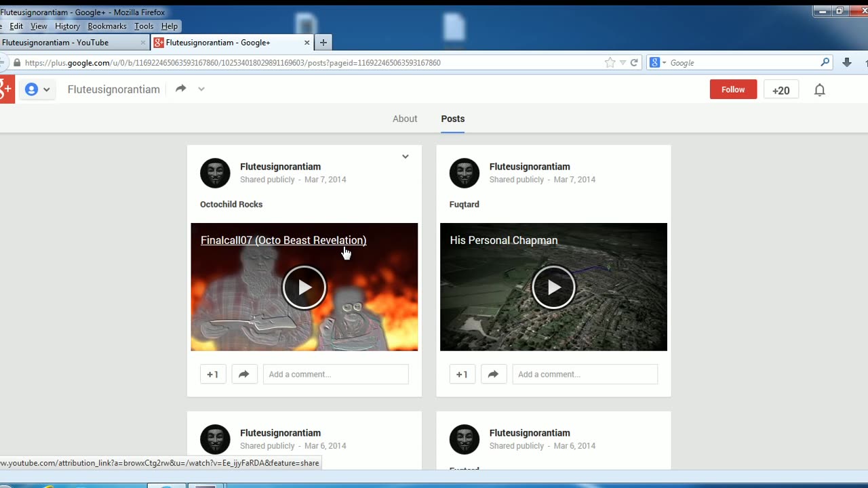Image resolution: width=868 pixels, height=488 pixels.
Task: Click the red Google+ logo
Action: point(6,89)
